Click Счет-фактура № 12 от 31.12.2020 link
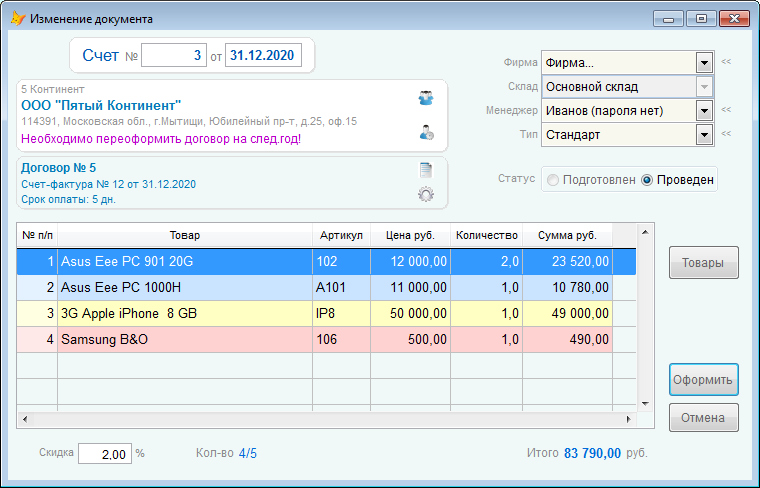Image resolution: width=760 pixels, height=488 pixels. tap(109, 184)
